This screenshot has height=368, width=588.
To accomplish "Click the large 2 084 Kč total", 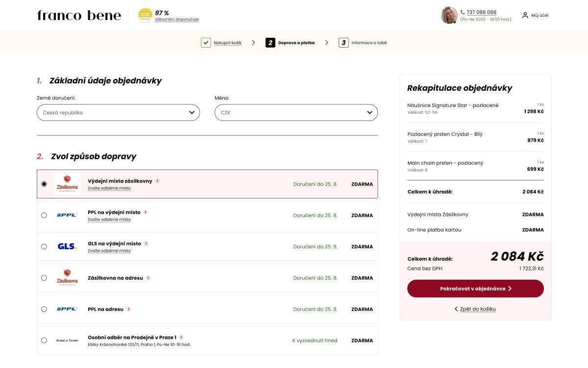I will point(517,256).
